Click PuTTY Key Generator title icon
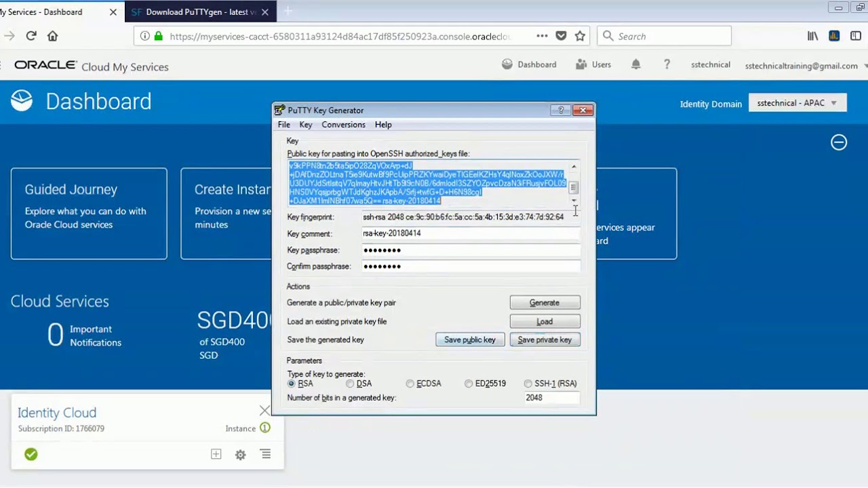 coord(281,110)
